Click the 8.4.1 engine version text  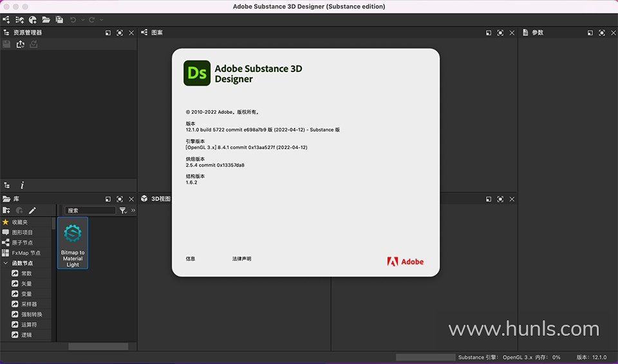[x=247, y=147]
